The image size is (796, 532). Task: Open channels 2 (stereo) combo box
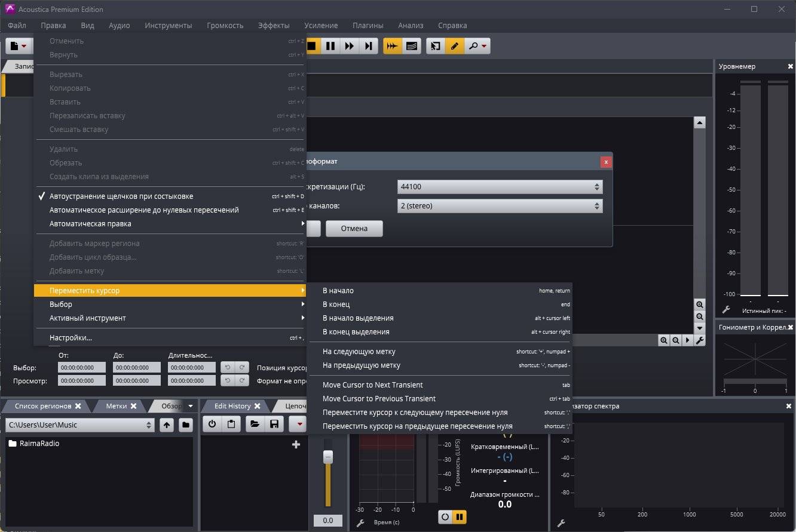point(500,206)
